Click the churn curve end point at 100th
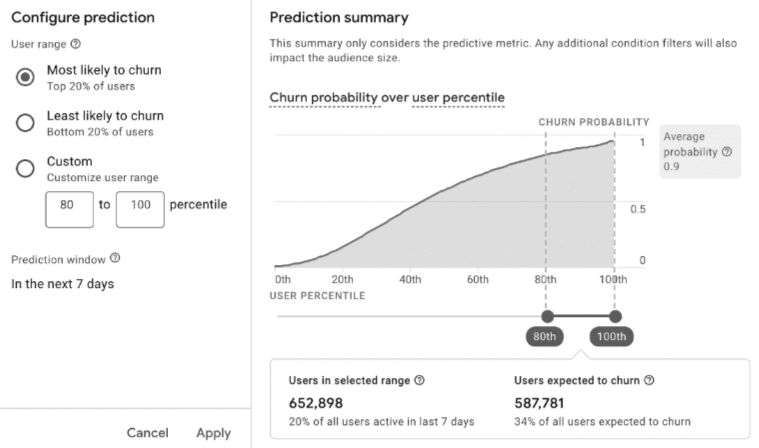 pyautogui.click(x=613, y=142)
